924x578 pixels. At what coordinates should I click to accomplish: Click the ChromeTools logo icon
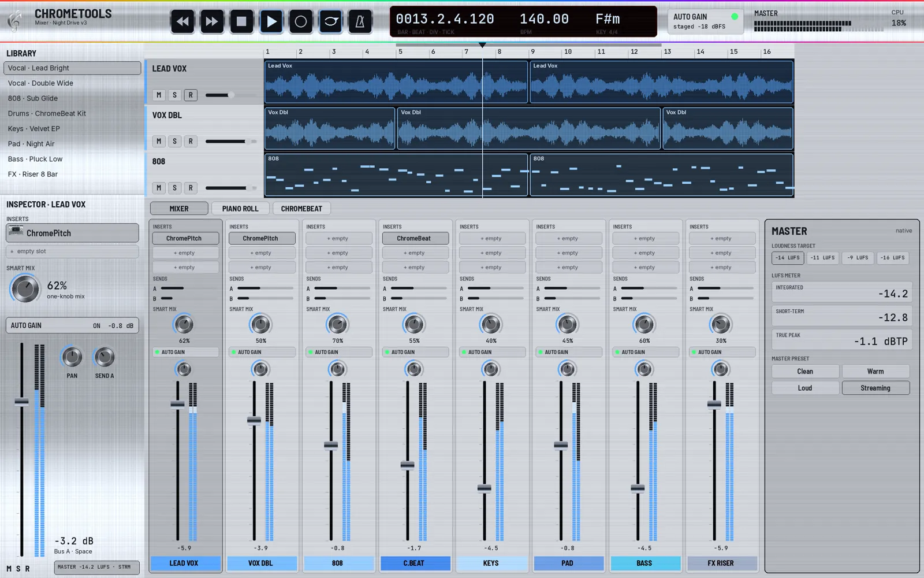16,20
